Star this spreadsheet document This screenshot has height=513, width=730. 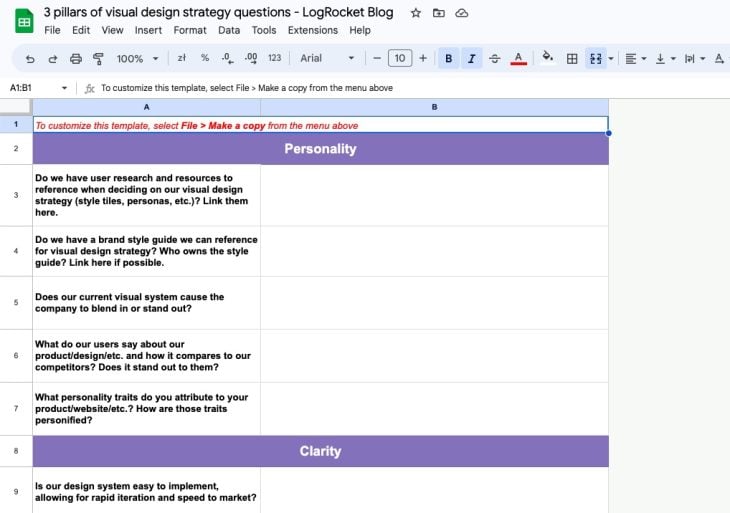[x=416, y=13]
